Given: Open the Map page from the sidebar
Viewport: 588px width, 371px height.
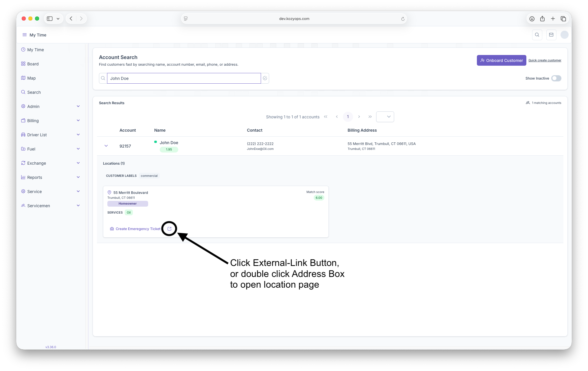Looking at the screenshot, I should (31, 78).
